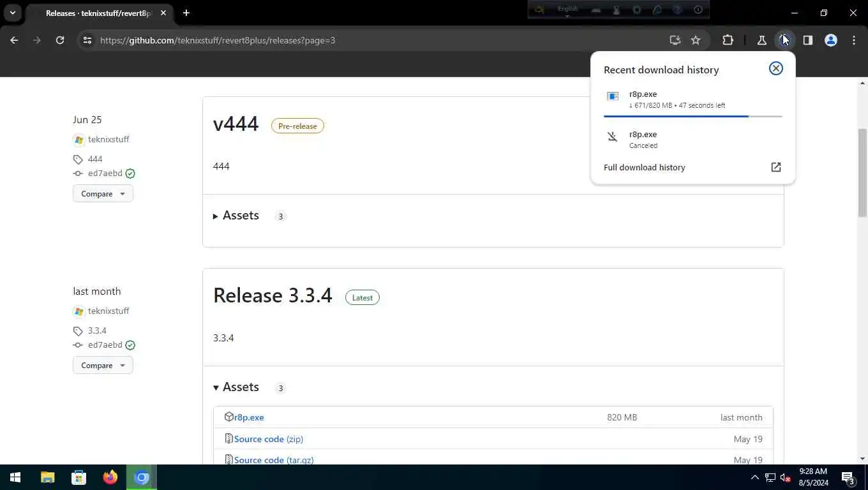Open the 444 tag link

(95, 159)
